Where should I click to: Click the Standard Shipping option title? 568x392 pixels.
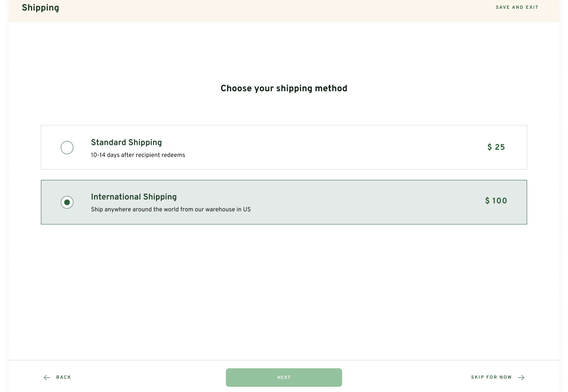126,143
